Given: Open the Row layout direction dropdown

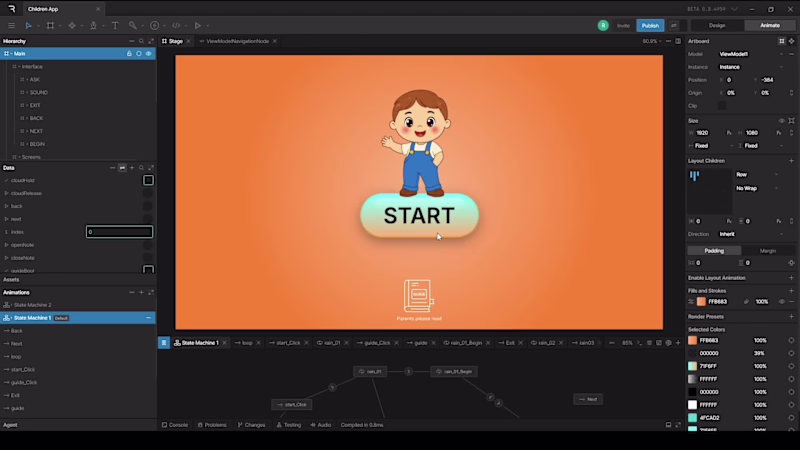Looking at the screenshot, I should (757, 174).
